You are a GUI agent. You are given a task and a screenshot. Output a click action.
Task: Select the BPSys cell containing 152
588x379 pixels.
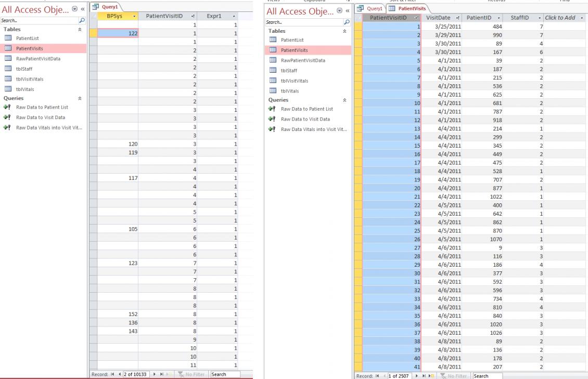point(118,314)
